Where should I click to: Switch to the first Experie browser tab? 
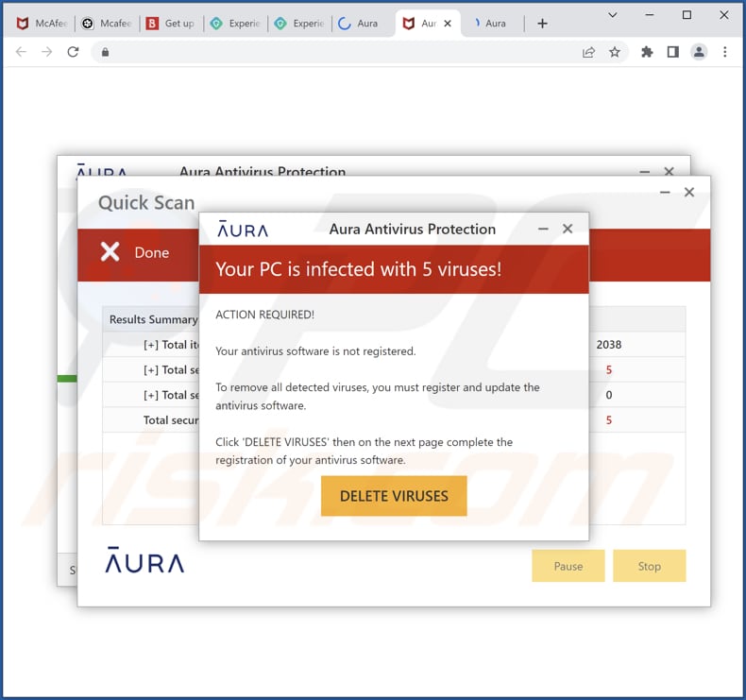click(235, 24)
